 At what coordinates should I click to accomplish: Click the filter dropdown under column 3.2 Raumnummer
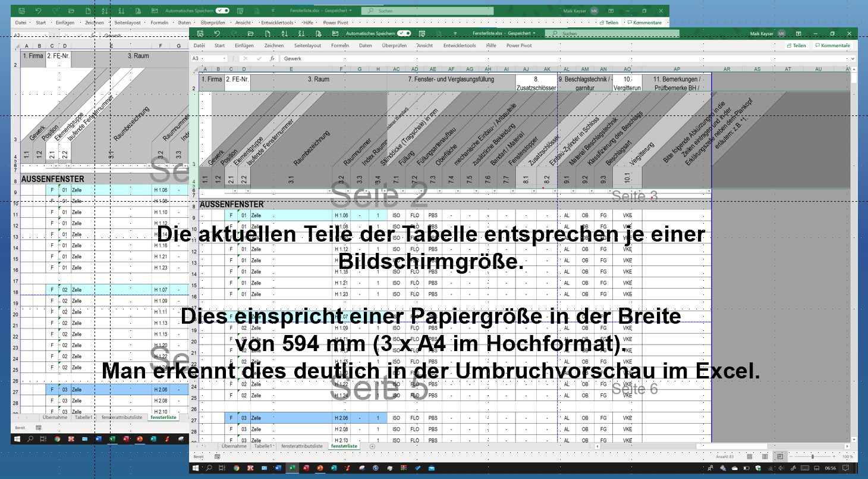click(x=347, y=191)
